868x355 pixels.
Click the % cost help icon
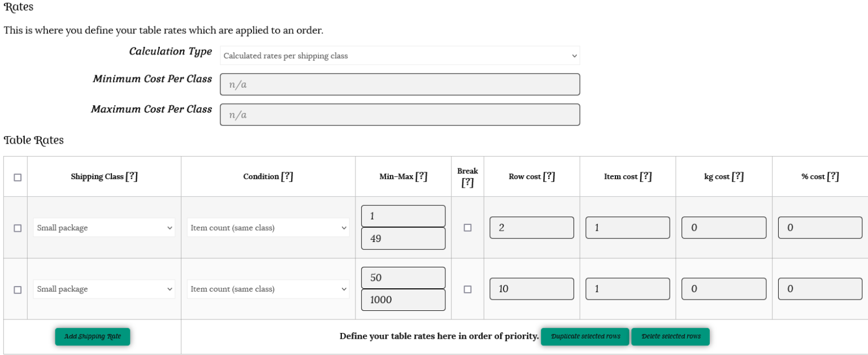pyautogui.click(x=833, y=176)
